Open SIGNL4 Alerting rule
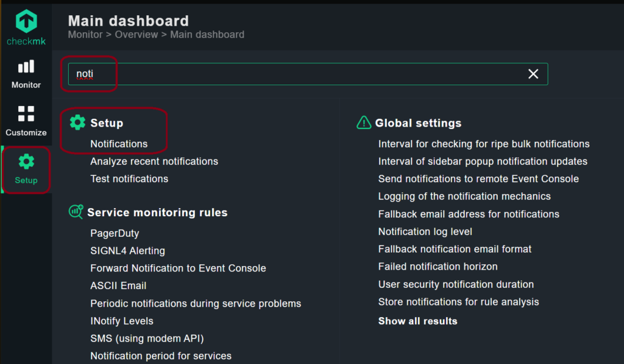Screen dimensions: 624x364 127,251
